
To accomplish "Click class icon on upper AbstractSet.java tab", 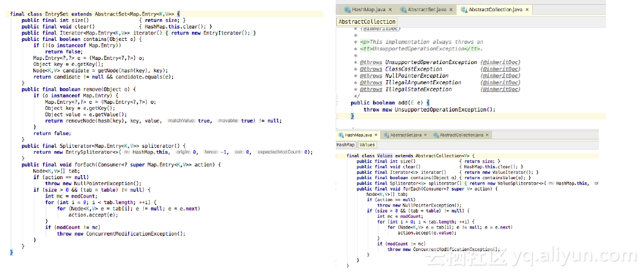I will [403, 9].
